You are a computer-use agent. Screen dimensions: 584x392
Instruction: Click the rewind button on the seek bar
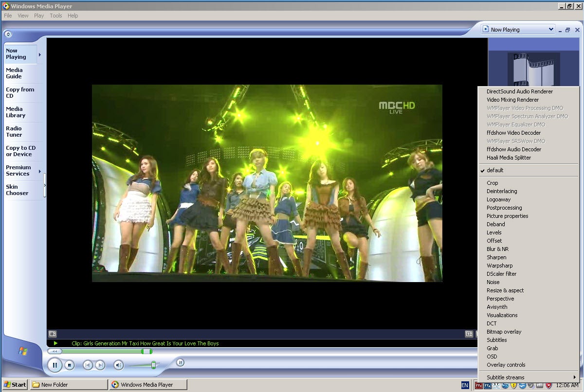click(x=55, y=351)
